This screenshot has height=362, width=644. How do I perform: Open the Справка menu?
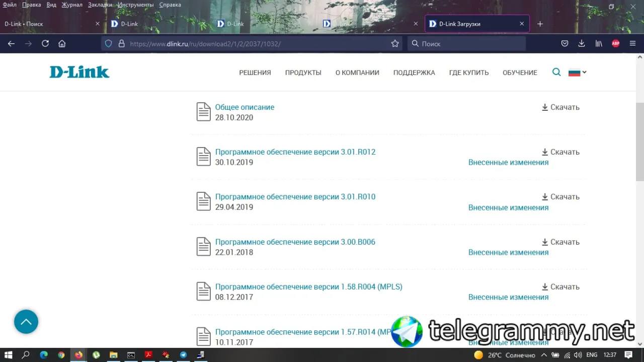tap(170, 5)
